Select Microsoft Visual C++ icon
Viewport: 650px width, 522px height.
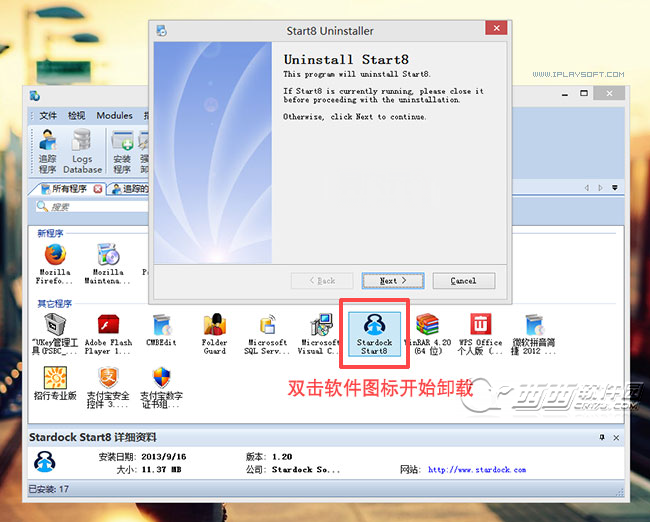[320, 334]
